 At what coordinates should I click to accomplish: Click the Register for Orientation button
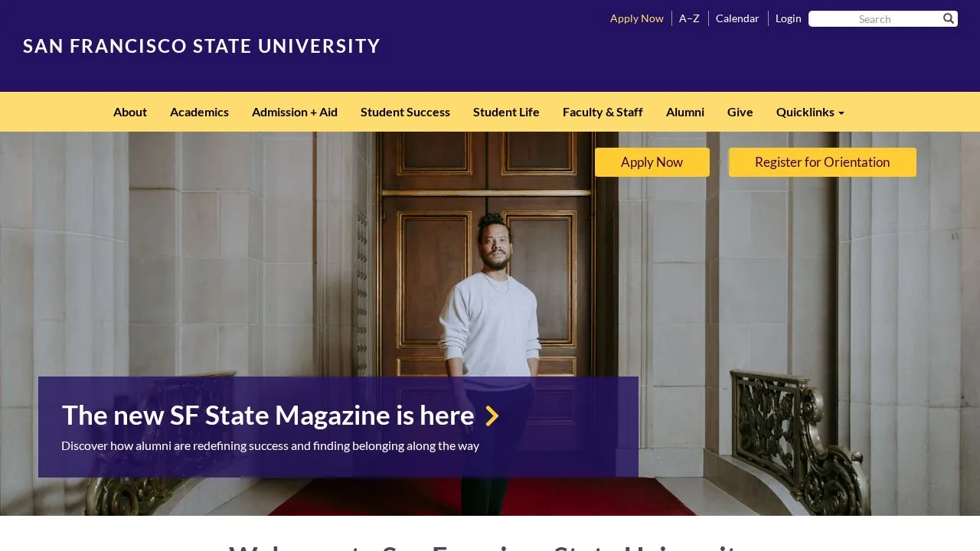(x=822, y=162)
